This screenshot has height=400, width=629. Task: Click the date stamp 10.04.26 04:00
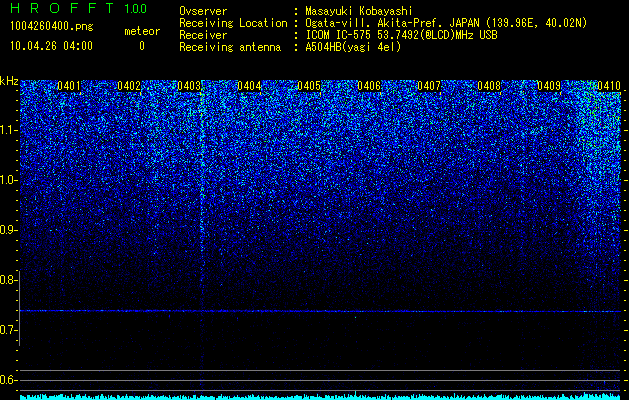click(51, 46)
